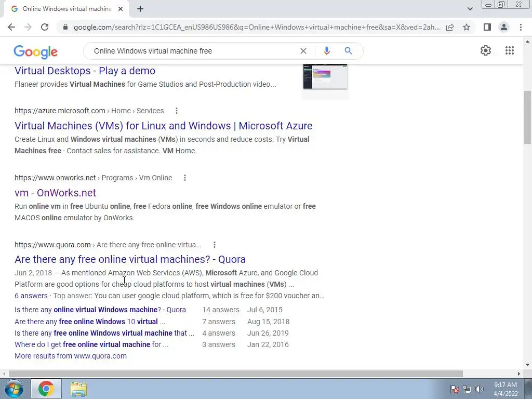The image size is (532, 399).
Task: Open the Chrome profile avatar
Action: tap(504, 27)
